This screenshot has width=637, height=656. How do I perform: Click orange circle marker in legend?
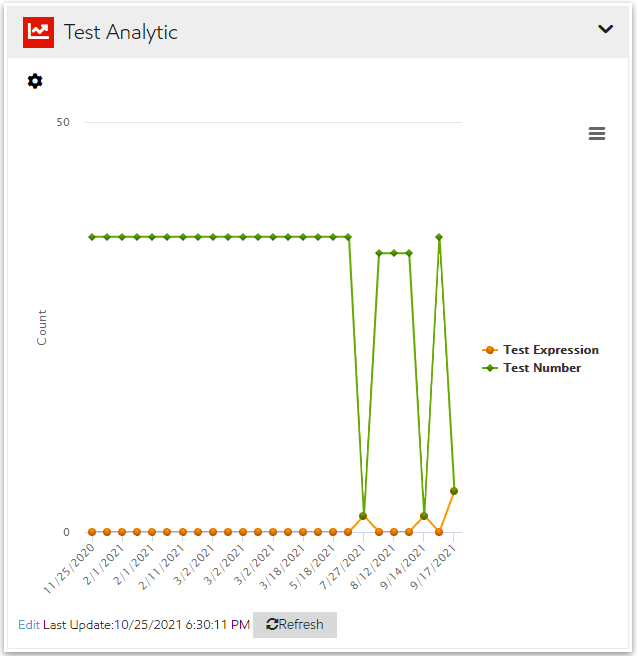pyautogui.click(x=490, y=350)
